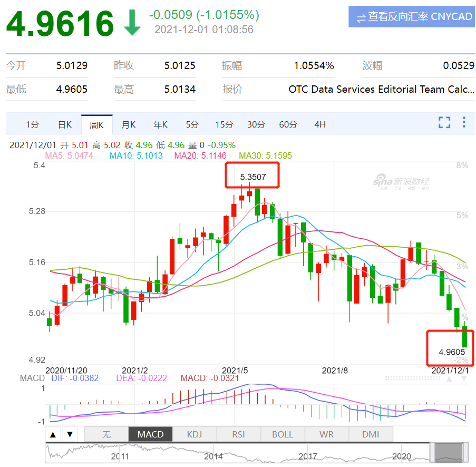The width and height of the screenshot is (476, 467).
Task: Switch to the 日K daily chart tab
Action: coord(64,125)
